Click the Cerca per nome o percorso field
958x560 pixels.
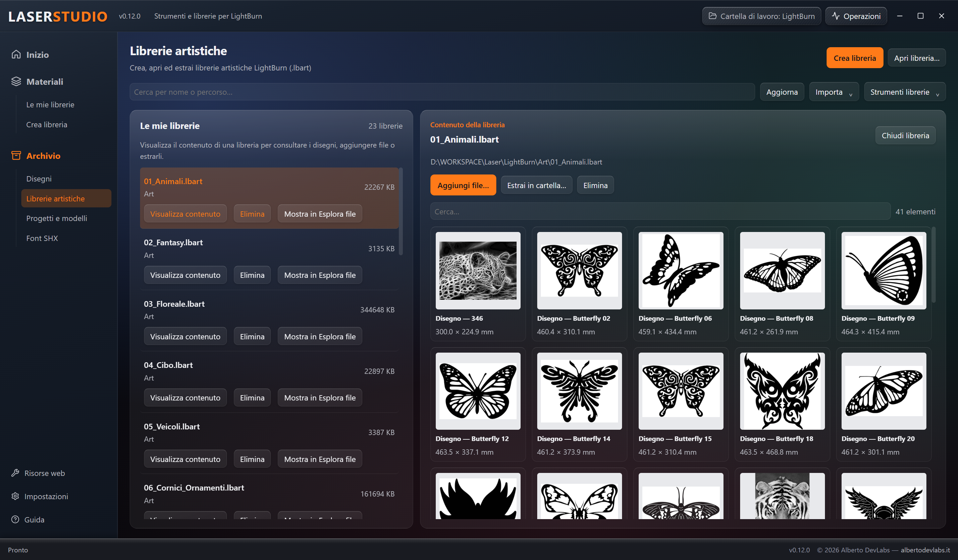coord(442,92)
